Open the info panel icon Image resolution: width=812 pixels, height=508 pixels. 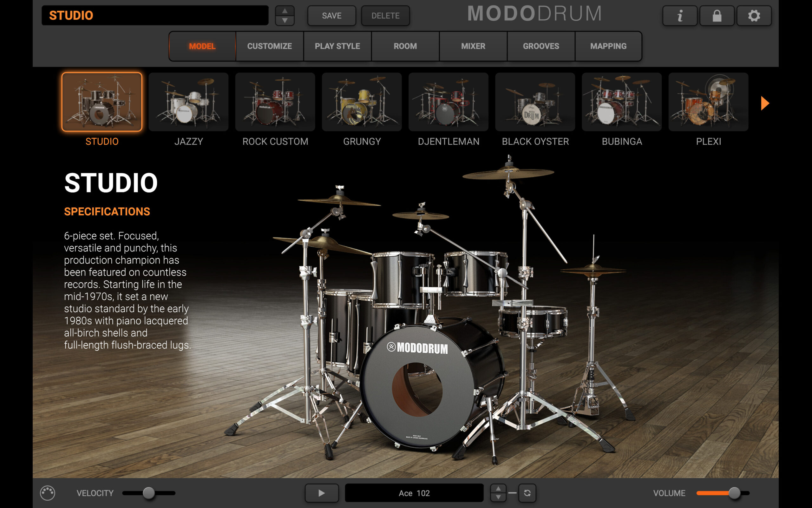coord(680,16)
